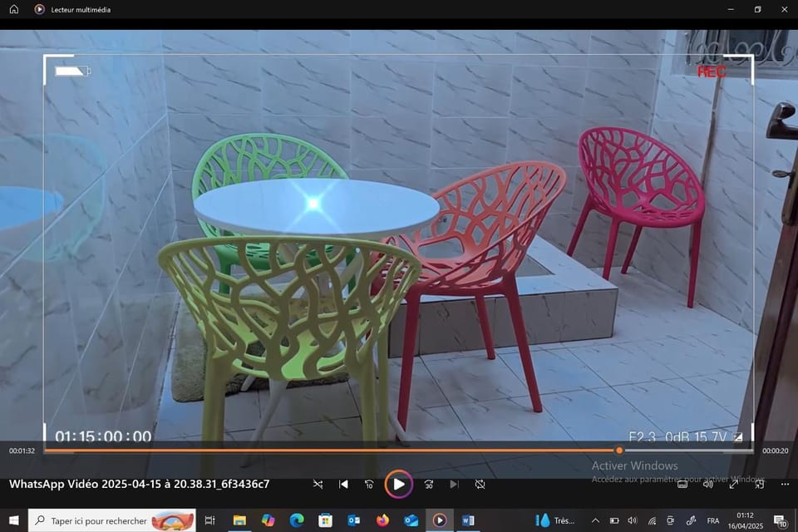
Task: Click the Play button
Action: [398, 484]
